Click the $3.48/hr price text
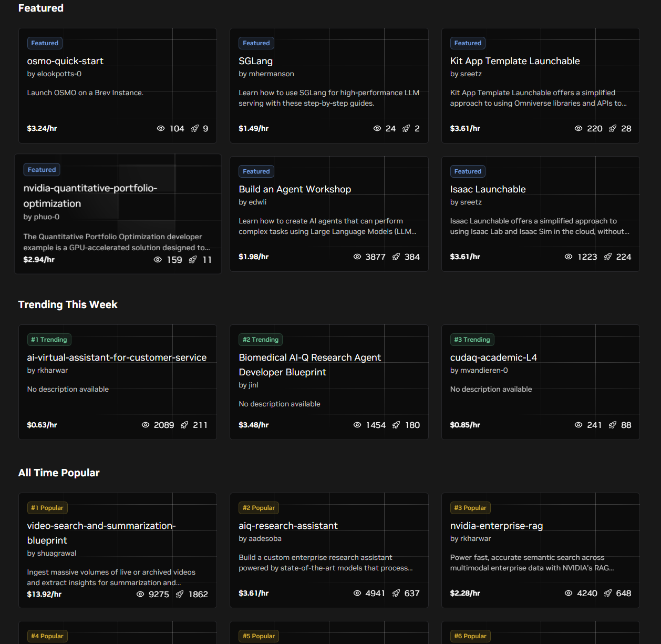The image size is (661, 644). pos(253,425)
